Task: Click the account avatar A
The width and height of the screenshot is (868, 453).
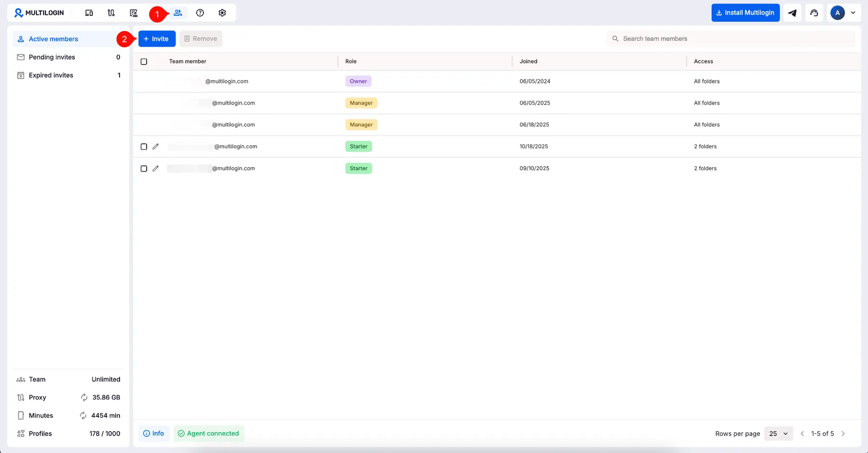Action: point(838,13)
